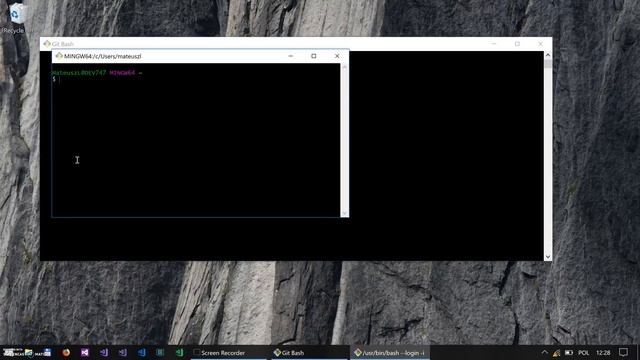The width and height of the screenshot is (640, 360).
Task: Click the Git Bash window title icon
Action: tap(47, 44)
